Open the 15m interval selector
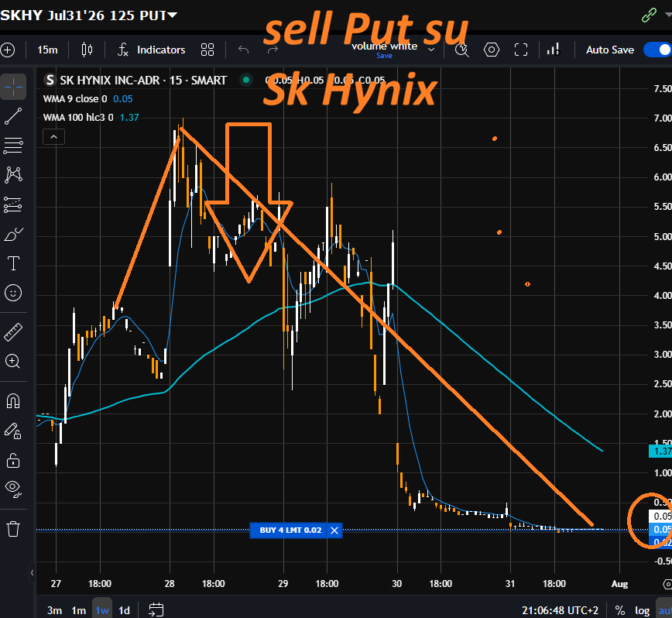 coord(47,50)
